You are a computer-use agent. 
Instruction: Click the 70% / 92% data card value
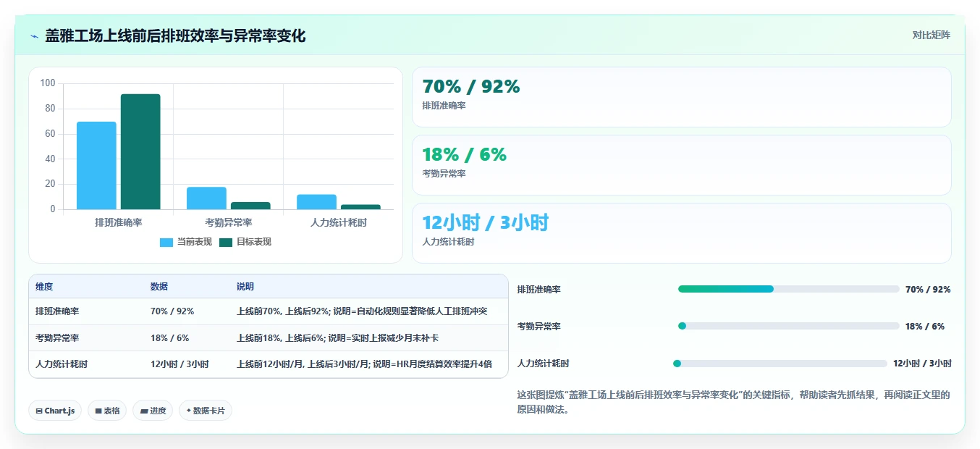[x=471, y=86]
